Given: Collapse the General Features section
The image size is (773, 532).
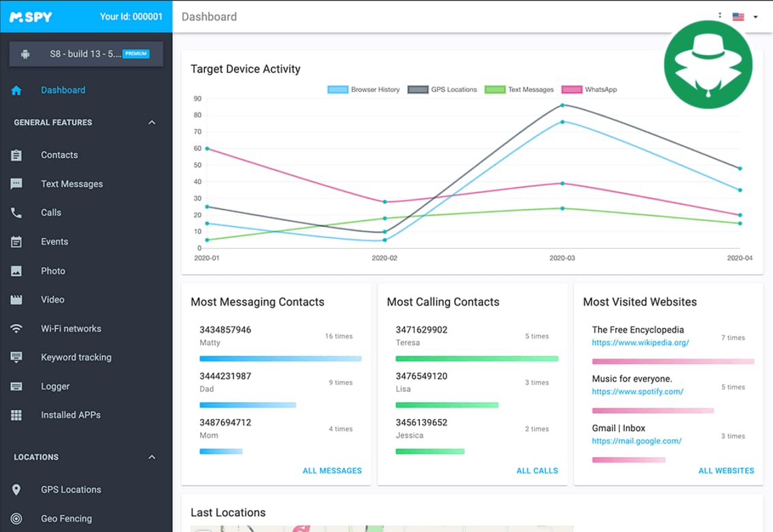Looking at the screenshot, I should point(152,122).
